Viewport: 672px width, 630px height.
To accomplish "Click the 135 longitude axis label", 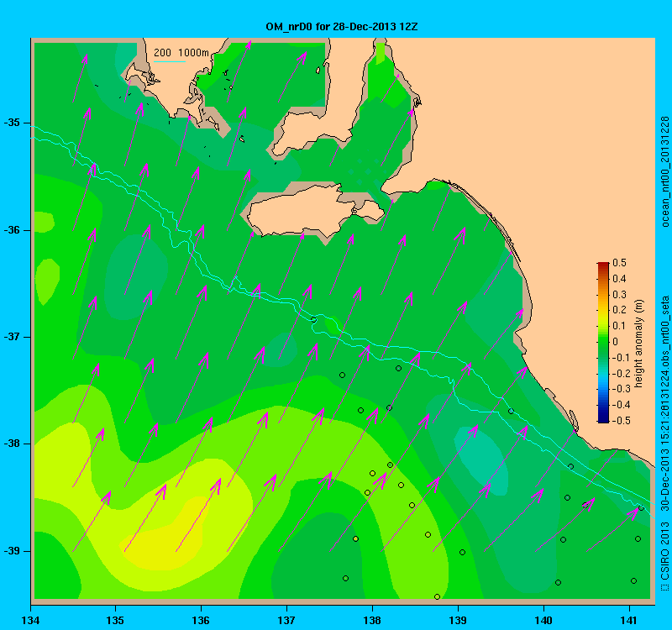I will (x=115, y=621).
